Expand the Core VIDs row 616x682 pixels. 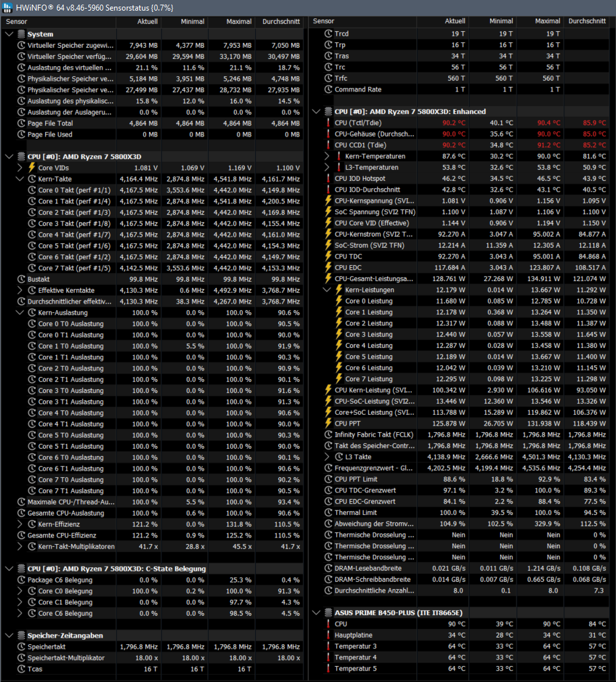pos(20,168)
